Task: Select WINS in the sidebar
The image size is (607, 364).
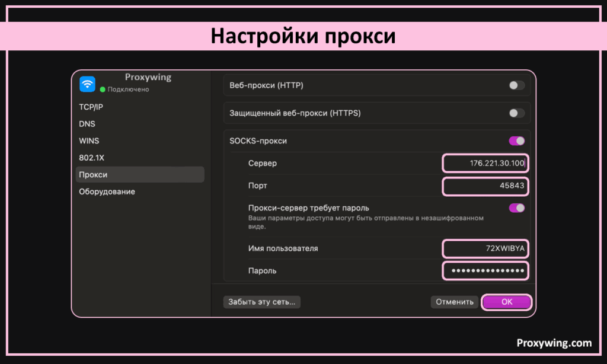Action: [x=89, y=141]
